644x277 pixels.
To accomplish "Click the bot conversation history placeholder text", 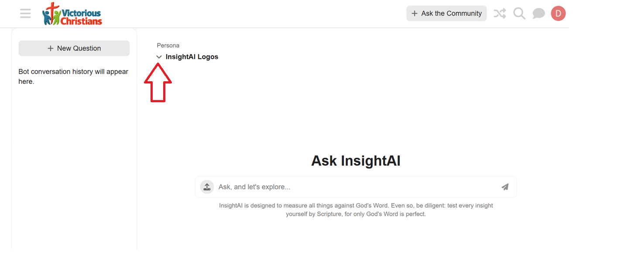I will [x=73, y=76].
